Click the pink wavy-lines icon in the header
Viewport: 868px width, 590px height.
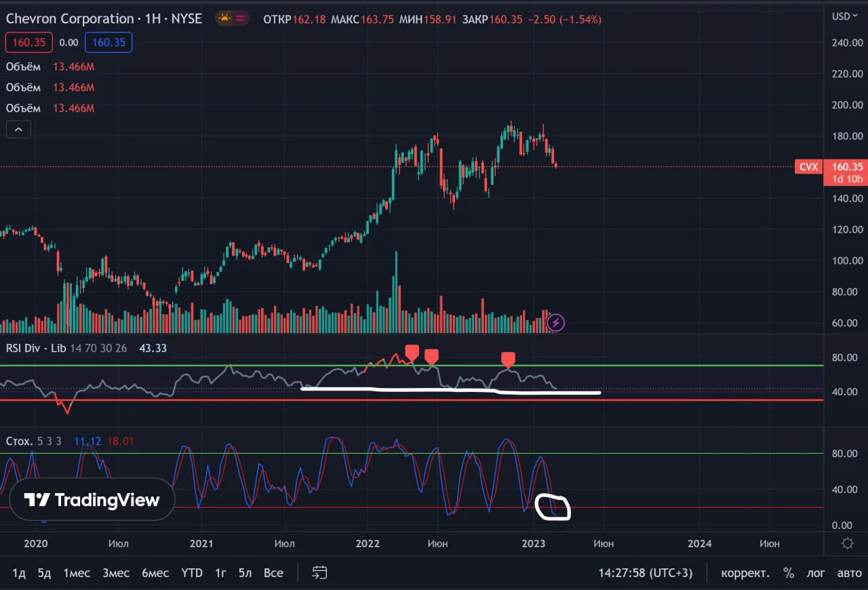tap(240, 19)
